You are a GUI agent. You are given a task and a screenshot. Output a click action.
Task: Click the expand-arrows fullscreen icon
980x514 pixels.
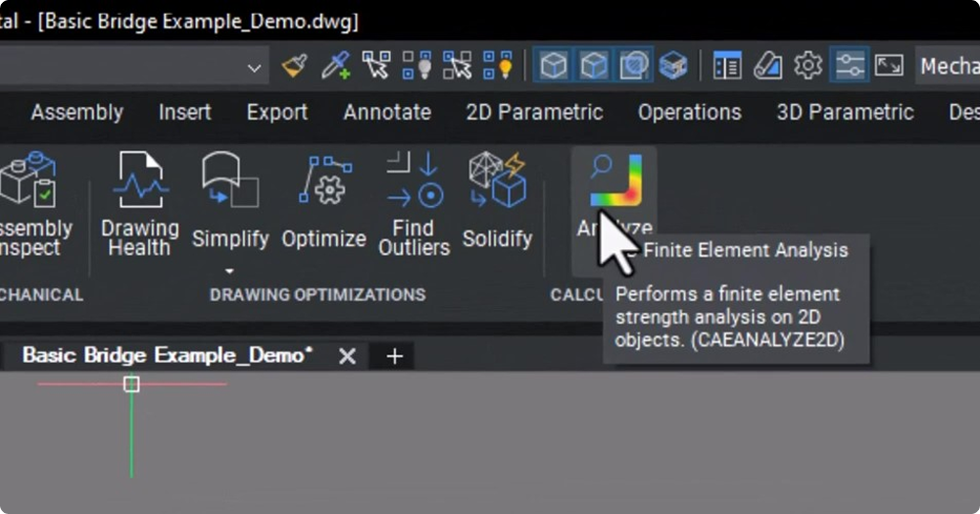coord(889,65)
